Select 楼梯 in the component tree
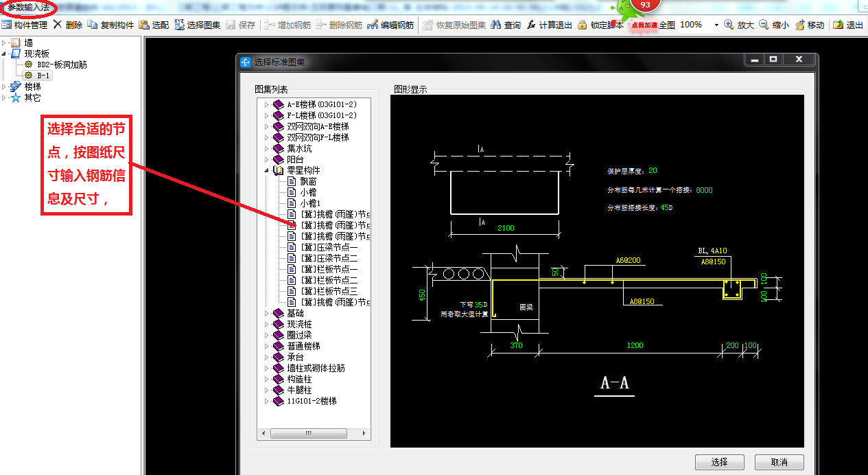Viewport: 868px width, 475px height. [x=32, y=86]
